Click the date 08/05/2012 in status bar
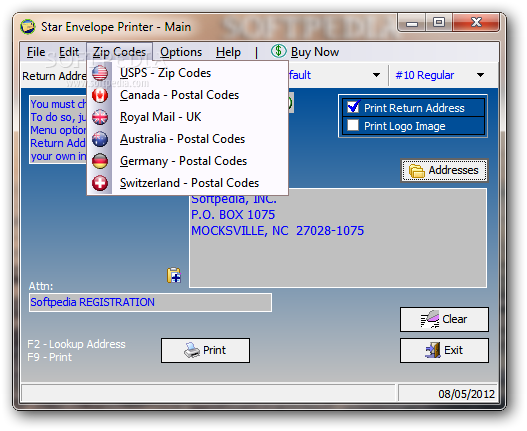The width and height of the screenshot is (527, 431). (x=466, y=394)
